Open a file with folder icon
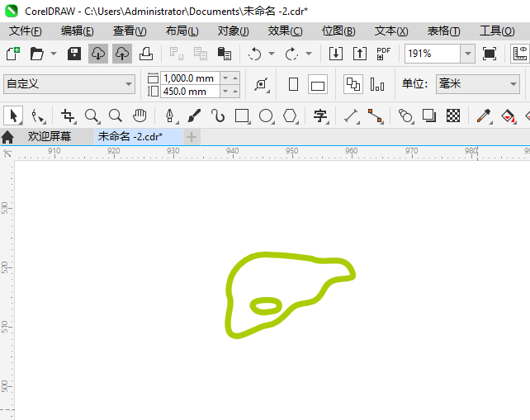Viewport: 530px width, 420px height. (x=37, y=54)
